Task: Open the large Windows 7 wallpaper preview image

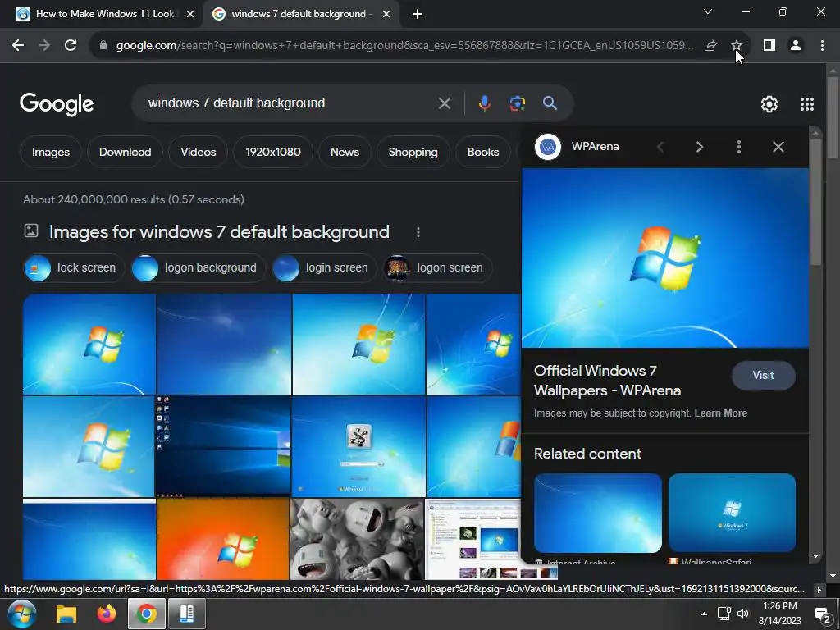Action: point(664,258)
